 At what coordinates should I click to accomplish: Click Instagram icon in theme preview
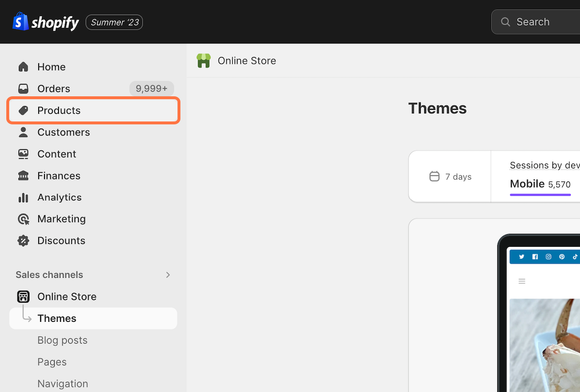point(549,256)
